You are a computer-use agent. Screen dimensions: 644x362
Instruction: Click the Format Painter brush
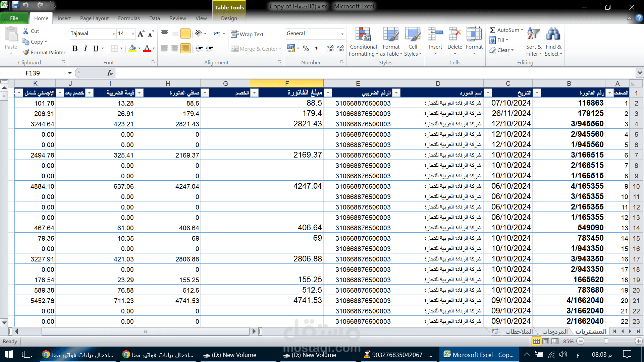(26, 52)
